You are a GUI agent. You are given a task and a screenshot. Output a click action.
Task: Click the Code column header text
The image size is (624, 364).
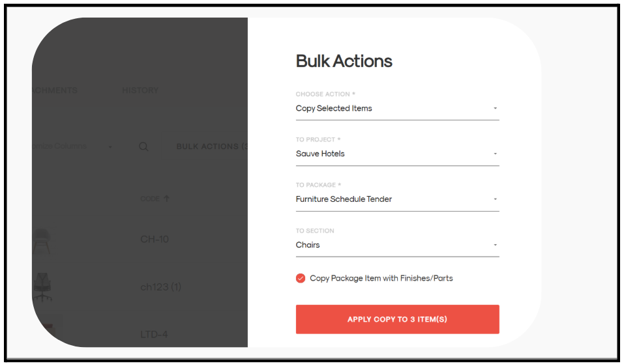coord(150,199)
